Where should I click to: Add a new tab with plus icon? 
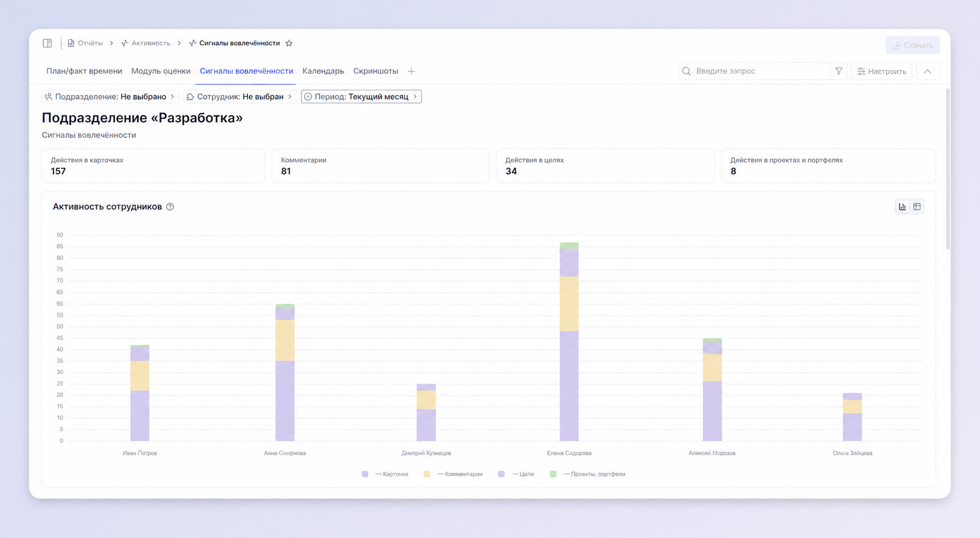click(411, 71)
